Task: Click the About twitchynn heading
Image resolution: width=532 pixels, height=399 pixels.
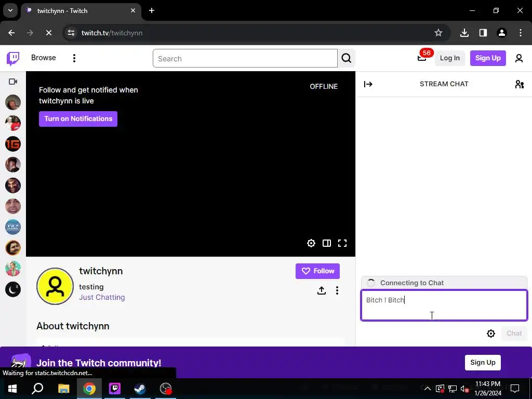Action: click(73, 326)
